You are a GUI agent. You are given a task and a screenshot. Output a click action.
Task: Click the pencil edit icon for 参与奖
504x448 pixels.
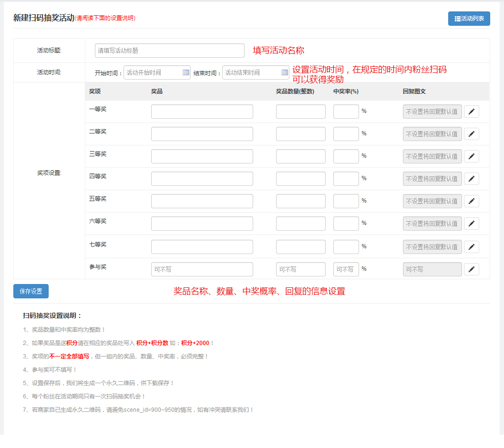click(471, 269)
